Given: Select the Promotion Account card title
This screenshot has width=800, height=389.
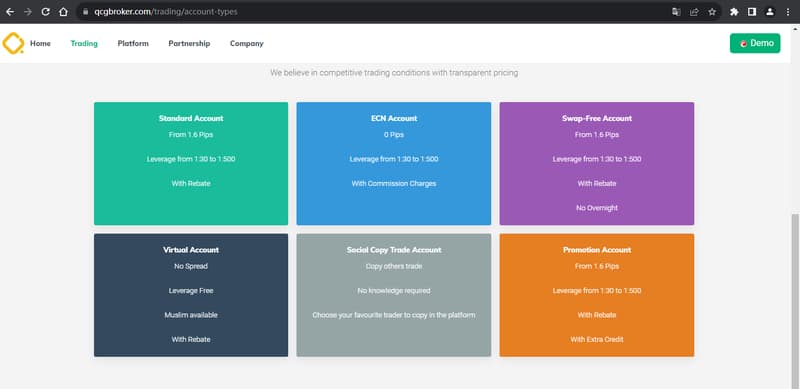Looking at the screenshot, I should pos(597,250).
